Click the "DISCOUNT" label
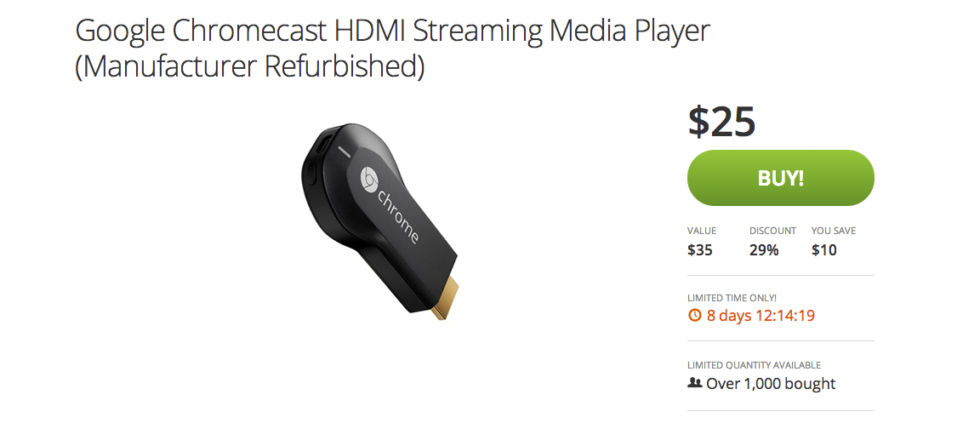980x429 pixels. coord(773,231)
